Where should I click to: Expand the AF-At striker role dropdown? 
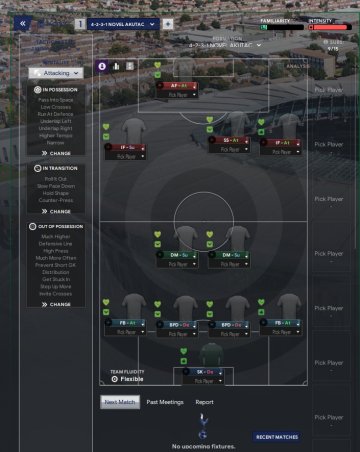194,86
